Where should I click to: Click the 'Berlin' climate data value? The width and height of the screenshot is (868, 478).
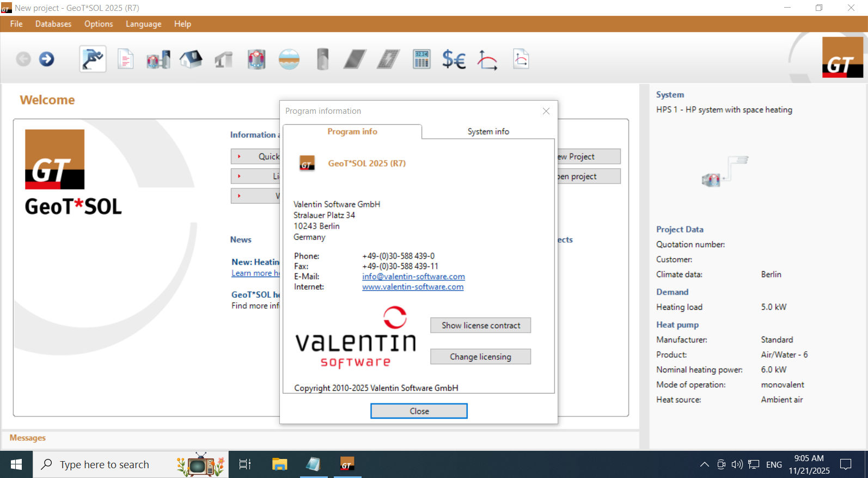point(771,274)
